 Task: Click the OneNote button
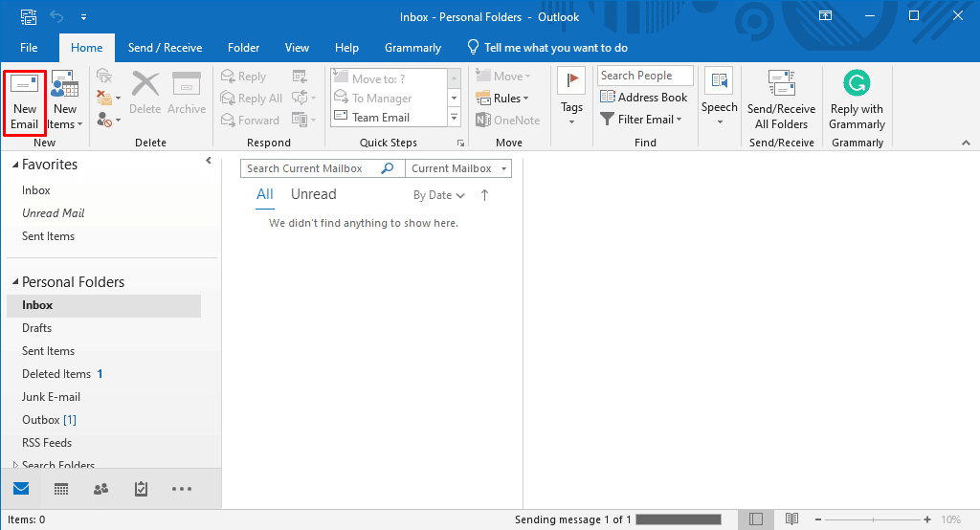[x=507, y=120]
